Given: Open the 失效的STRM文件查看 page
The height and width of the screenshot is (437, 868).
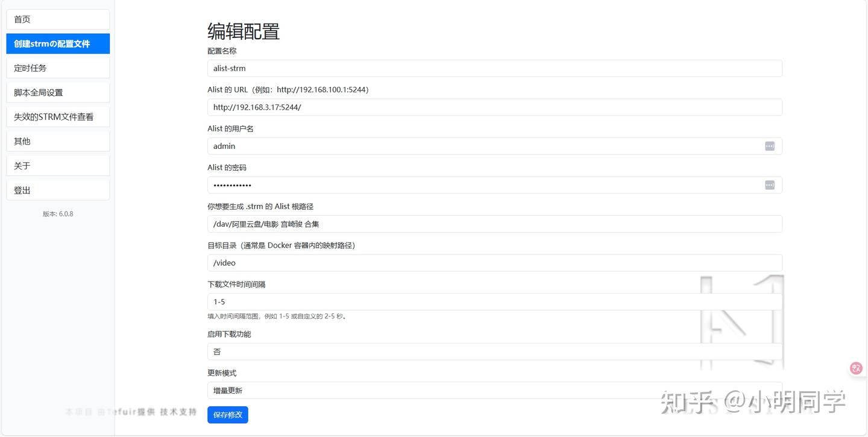Looking at the screenshot, I should click(x=57, y=116).
